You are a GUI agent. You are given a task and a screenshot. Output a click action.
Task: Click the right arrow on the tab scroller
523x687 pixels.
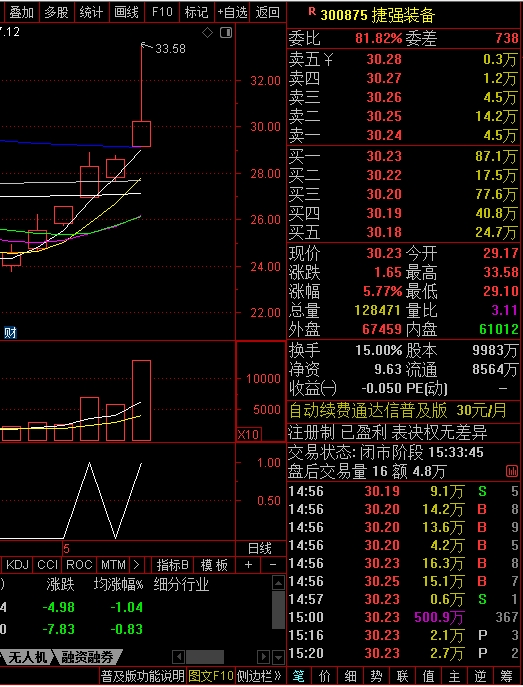[x=263, y=657]
